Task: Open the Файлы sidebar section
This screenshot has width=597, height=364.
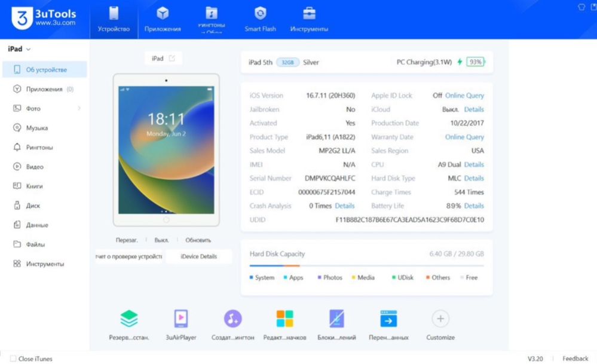Action: coord(45,244)
